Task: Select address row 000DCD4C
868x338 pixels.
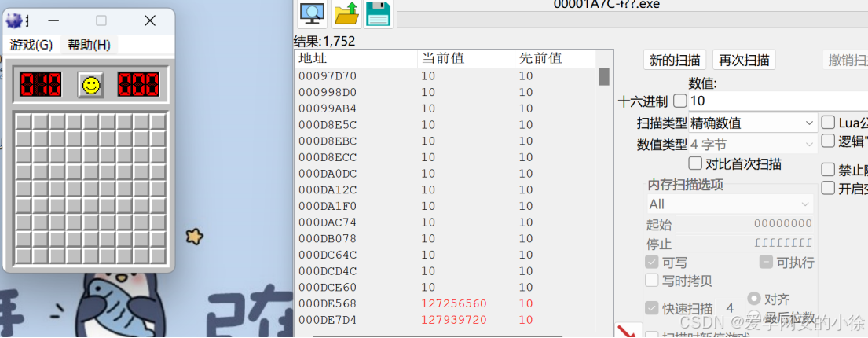Action: pos(445,271)
